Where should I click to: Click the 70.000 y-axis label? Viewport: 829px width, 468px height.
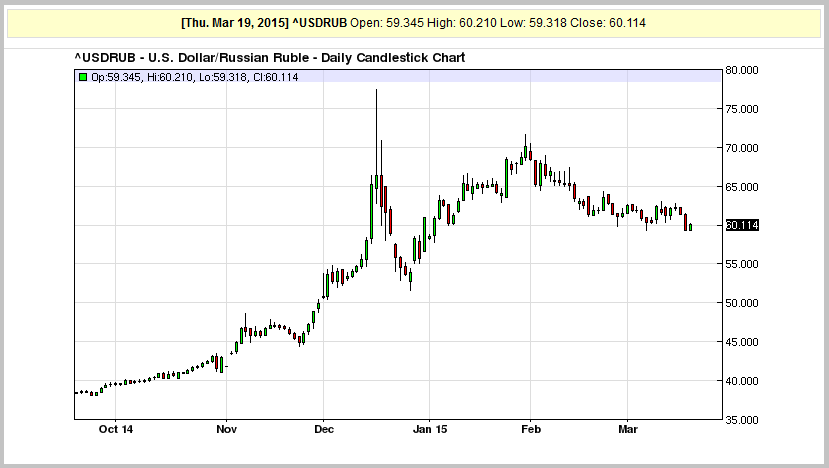742,148
